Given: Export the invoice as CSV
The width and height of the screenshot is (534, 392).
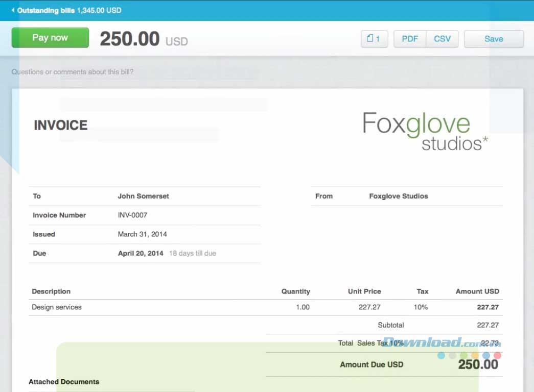Looking at the screenshot, I should tap(442, 39).
